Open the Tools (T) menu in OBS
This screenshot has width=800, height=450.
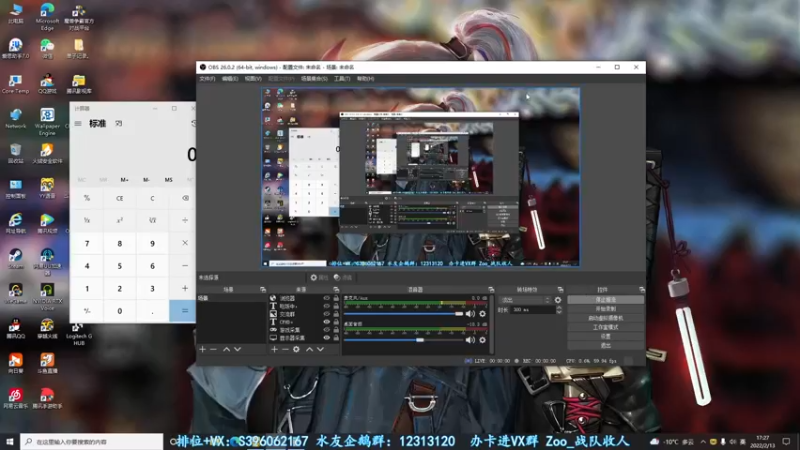point(342,79)
